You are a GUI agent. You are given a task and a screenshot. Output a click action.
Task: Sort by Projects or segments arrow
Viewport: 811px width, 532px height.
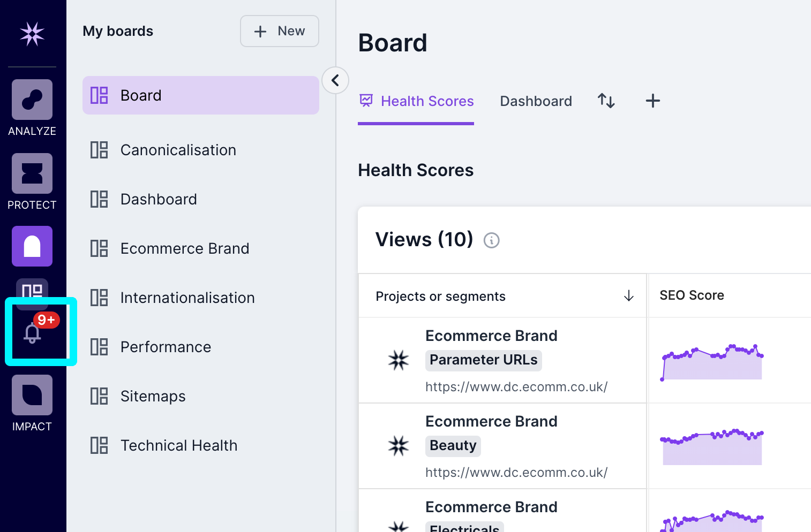click(628, 296)
